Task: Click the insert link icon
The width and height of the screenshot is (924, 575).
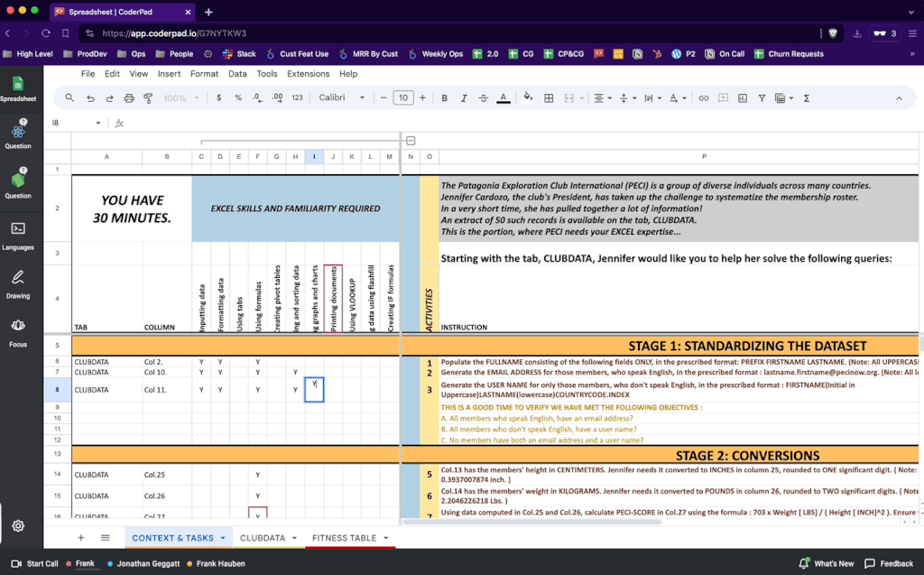Action: [704, 97]
